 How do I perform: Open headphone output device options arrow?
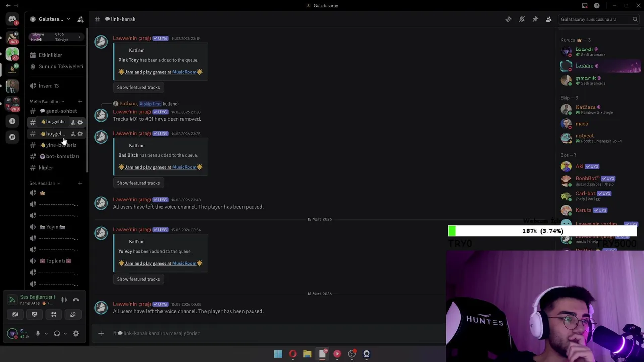[65, 333]
